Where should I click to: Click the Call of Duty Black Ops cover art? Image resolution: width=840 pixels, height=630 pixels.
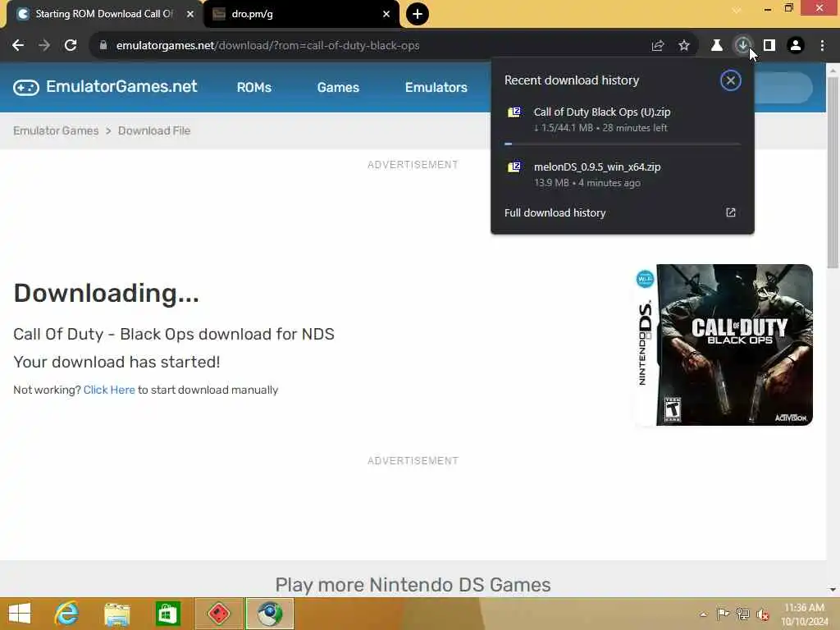tap(724, 345)
